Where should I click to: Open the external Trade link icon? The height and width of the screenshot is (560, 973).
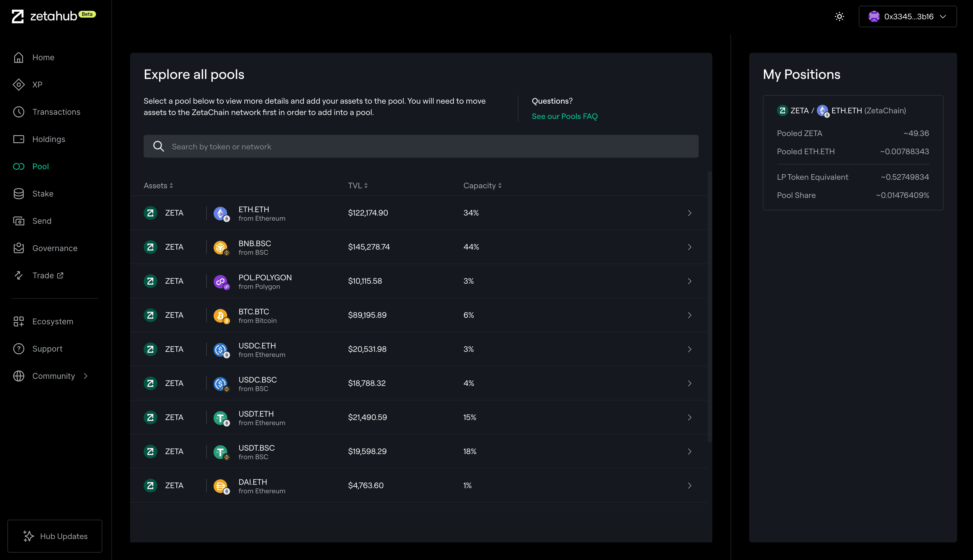point(60,275)
